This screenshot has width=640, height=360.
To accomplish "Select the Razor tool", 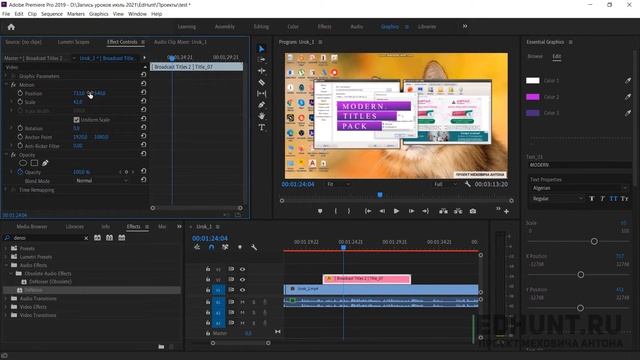I will click(262, 82).
